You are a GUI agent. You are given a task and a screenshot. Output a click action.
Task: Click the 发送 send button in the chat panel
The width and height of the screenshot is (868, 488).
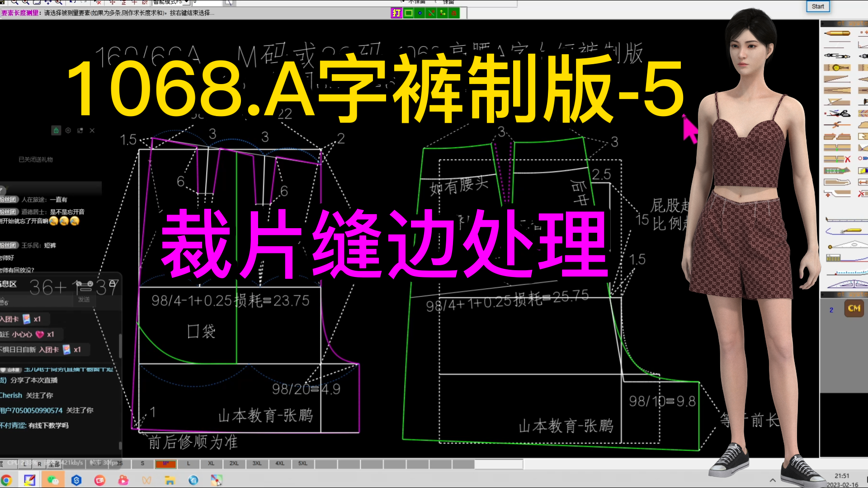84,300
